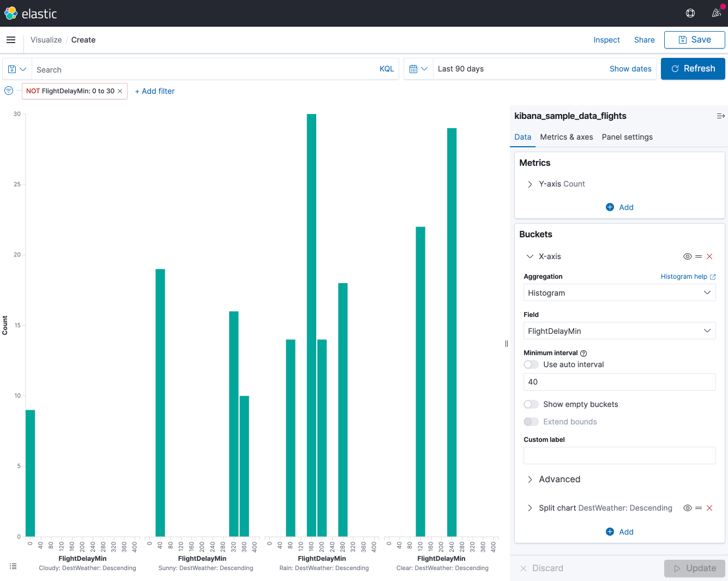Open the calendar quick date menu
This screenshot has width=728, height=581.
418,69
